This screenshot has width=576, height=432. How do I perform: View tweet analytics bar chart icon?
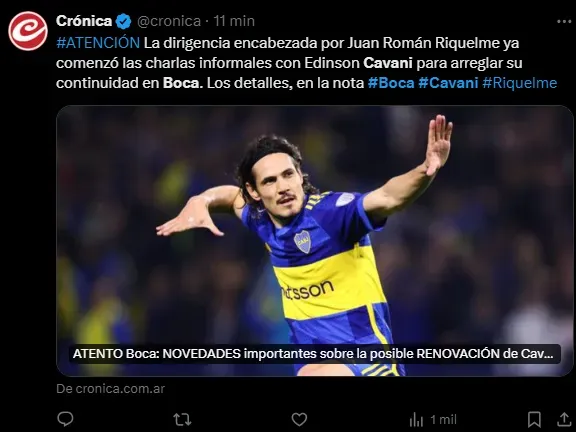416,419
